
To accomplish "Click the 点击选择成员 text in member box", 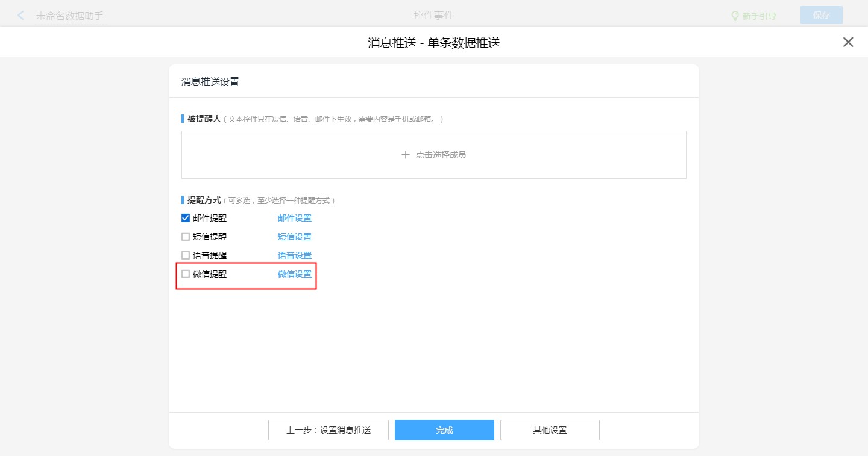I will click(x=441, y=155).
